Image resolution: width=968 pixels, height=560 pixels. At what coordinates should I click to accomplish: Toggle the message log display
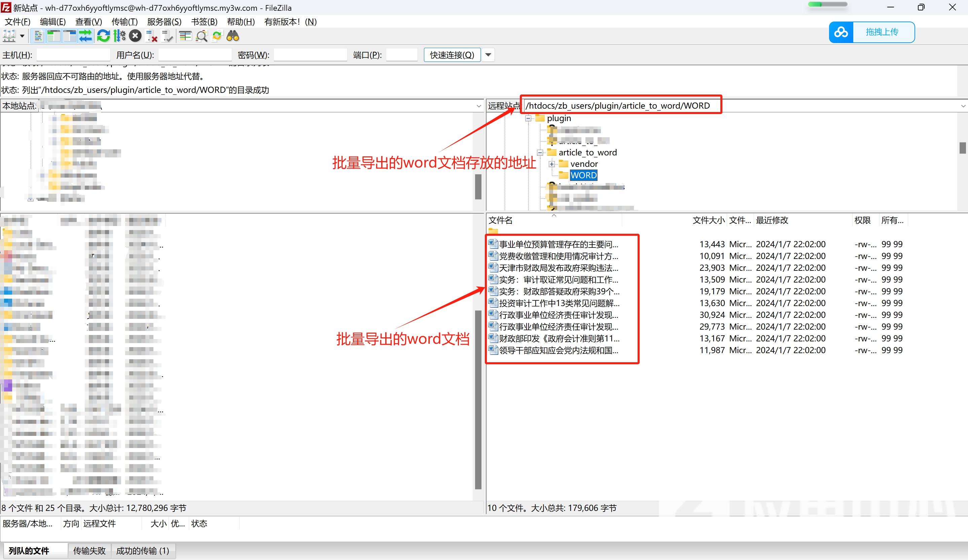38,36
